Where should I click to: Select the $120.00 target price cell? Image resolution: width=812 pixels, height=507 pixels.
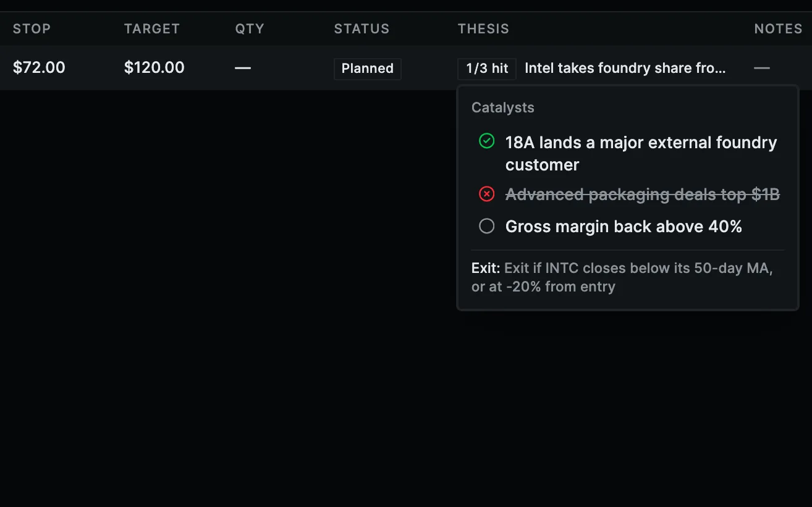(154, 68)
